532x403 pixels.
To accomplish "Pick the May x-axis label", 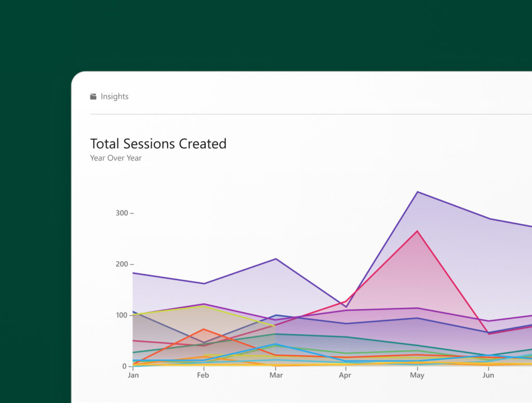I will point(417,375).
